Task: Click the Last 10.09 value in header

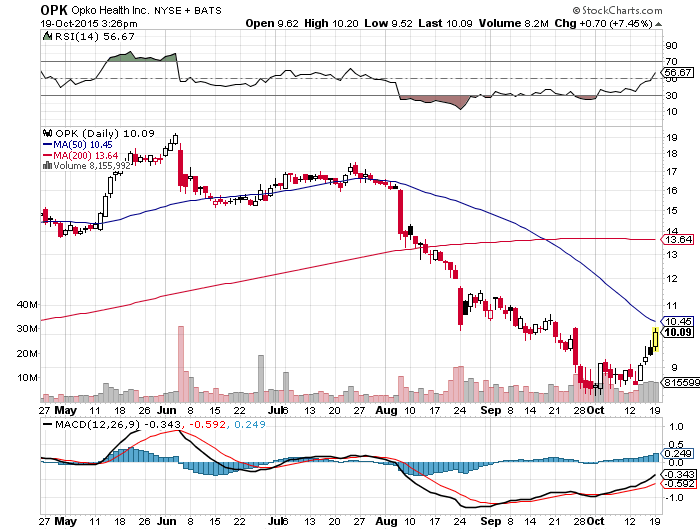Action: (x=445, y=23)
